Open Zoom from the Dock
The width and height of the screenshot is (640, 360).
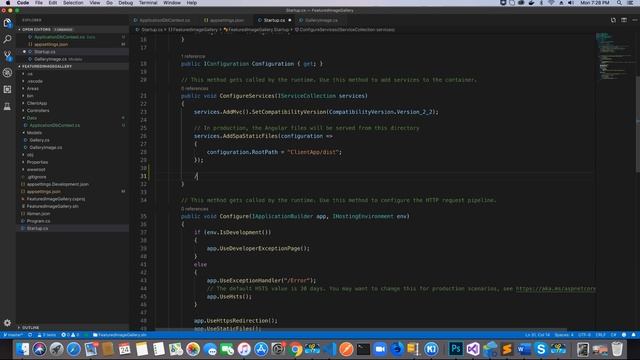pos(380,349)
